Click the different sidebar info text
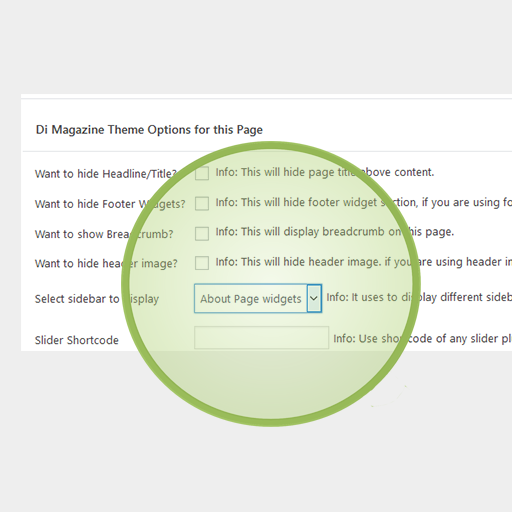Viewport: 512px width, 512px height. (419, 297)
